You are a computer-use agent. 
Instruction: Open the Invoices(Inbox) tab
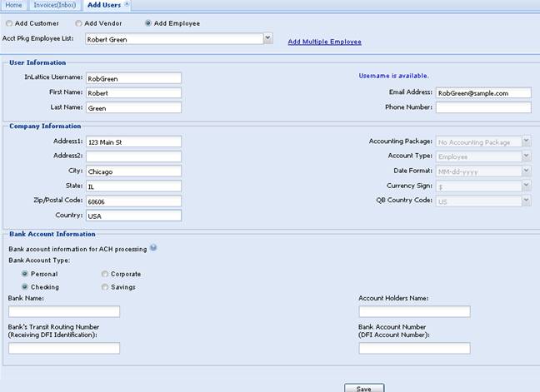(x=52, y=6)
